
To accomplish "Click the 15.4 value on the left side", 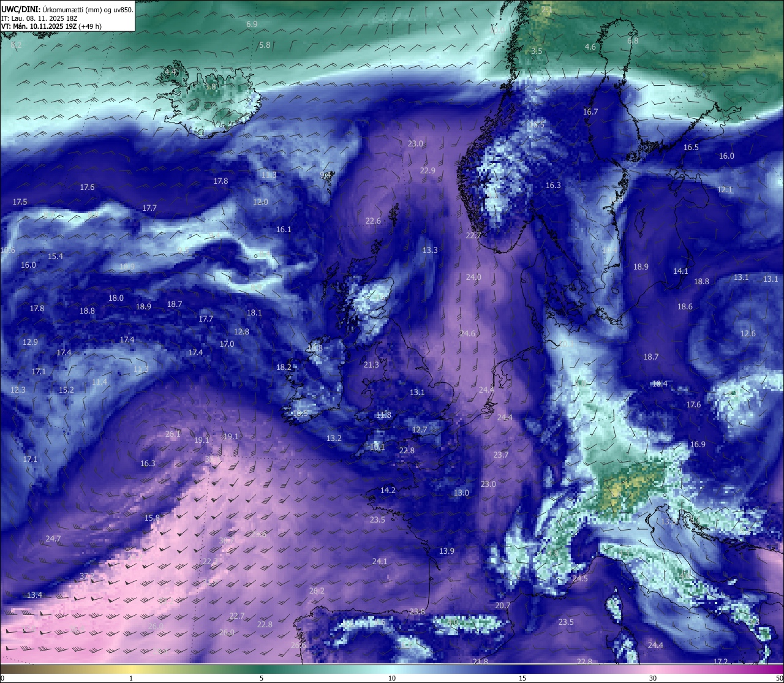I will tap(55, 257).
